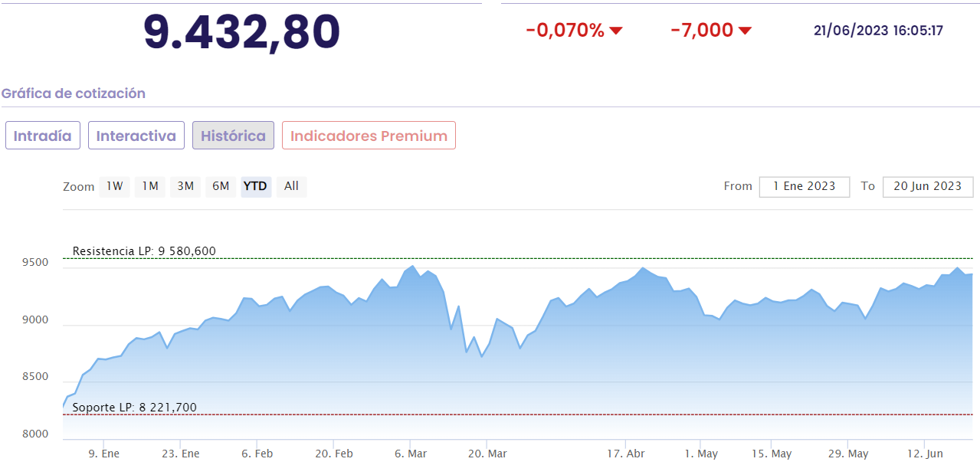
Task: Click the 17. Abr date on the x-axis
Action: pos(626,454)
